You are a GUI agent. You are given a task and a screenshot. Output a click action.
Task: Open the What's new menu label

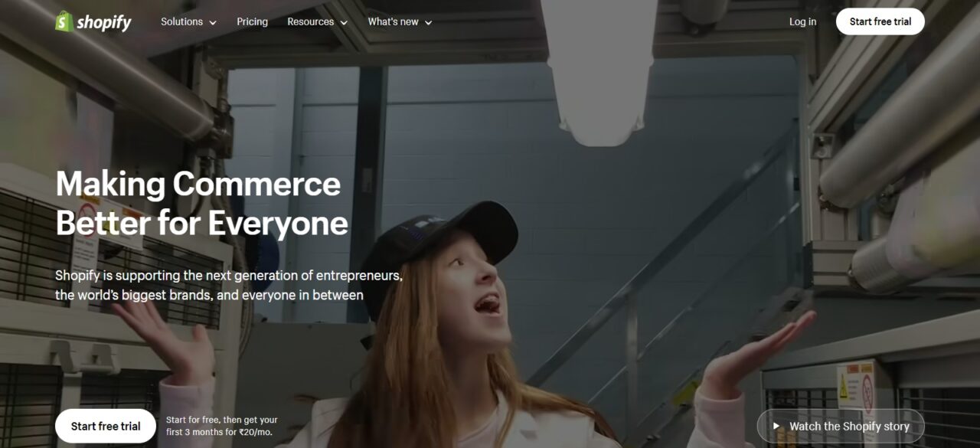tap(393, 21)
